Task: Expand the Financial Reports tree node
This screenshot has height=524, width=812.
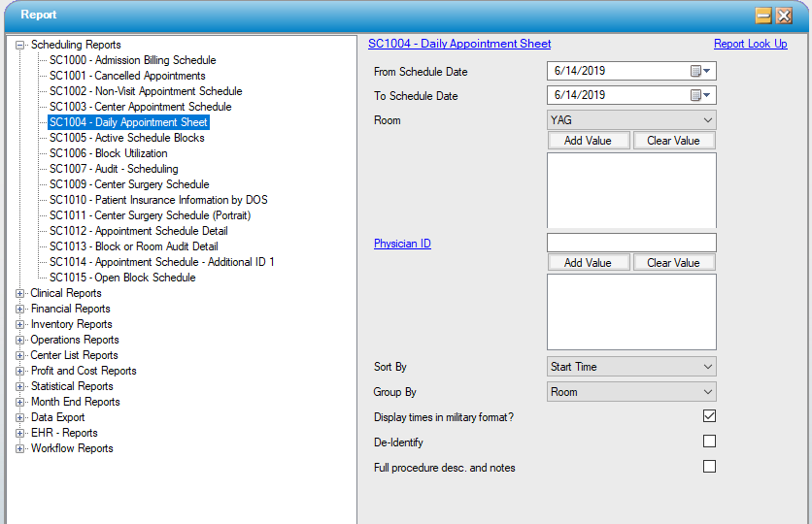Action: click(x=20, y=309)
